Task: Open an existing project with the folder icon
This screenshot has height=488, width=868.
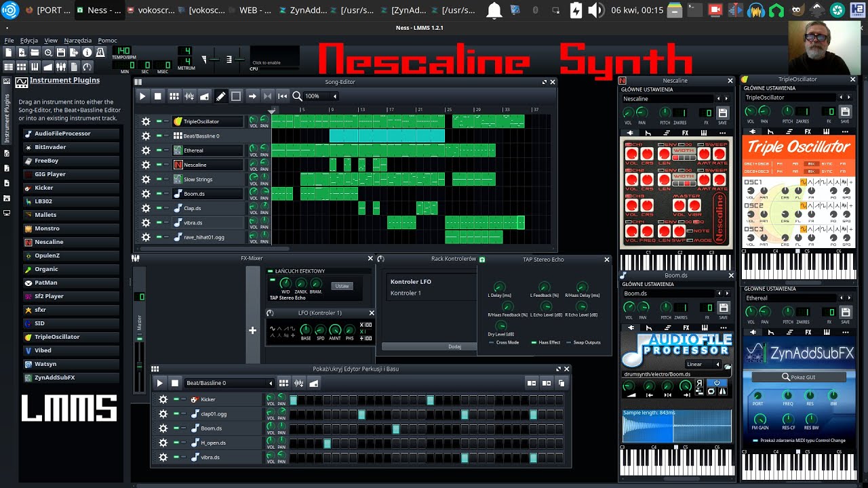Action: pyautogui.click(x=35, y=52)
